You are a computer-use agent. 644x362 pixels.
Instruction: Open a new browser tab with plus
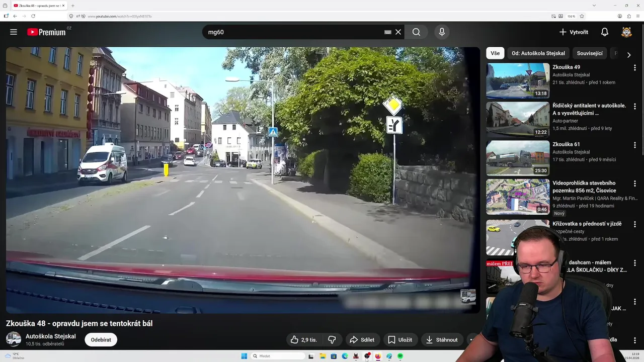coord(73,6)
